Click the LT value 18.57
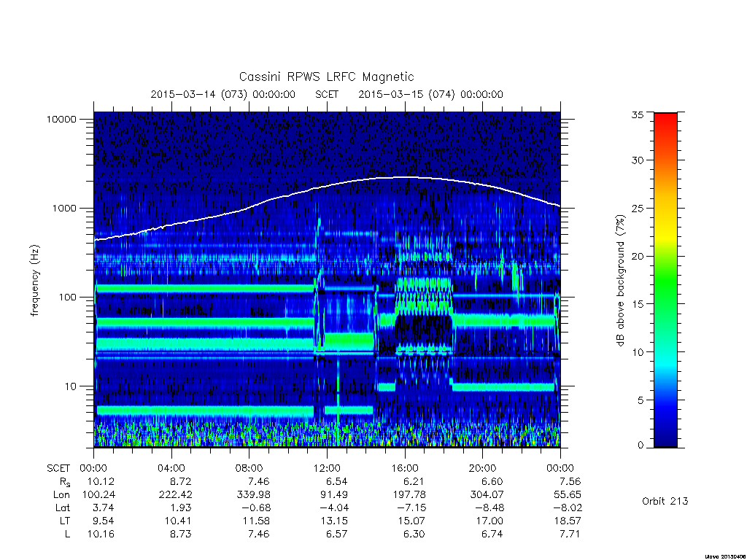The height and width of the screenshot is (560, 747). pyautogui.click(x=568, y=521)
